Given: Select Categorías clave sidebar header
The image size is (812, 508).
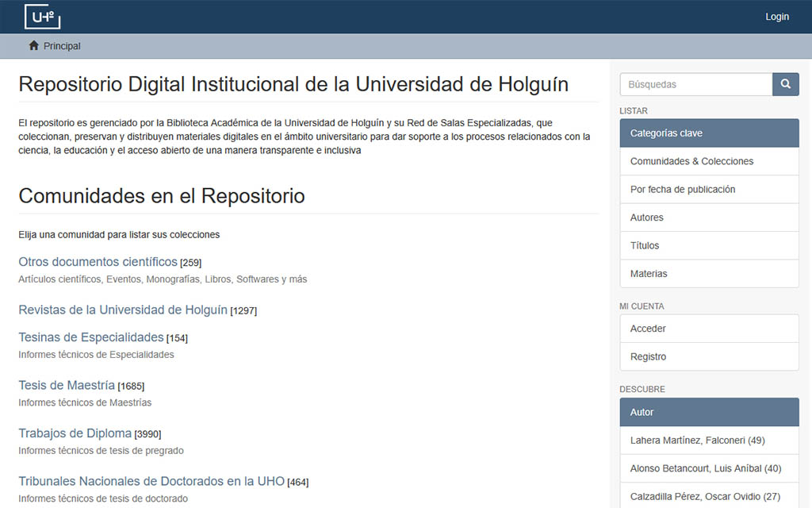Looking at the screenshot, I should (709, 133).
